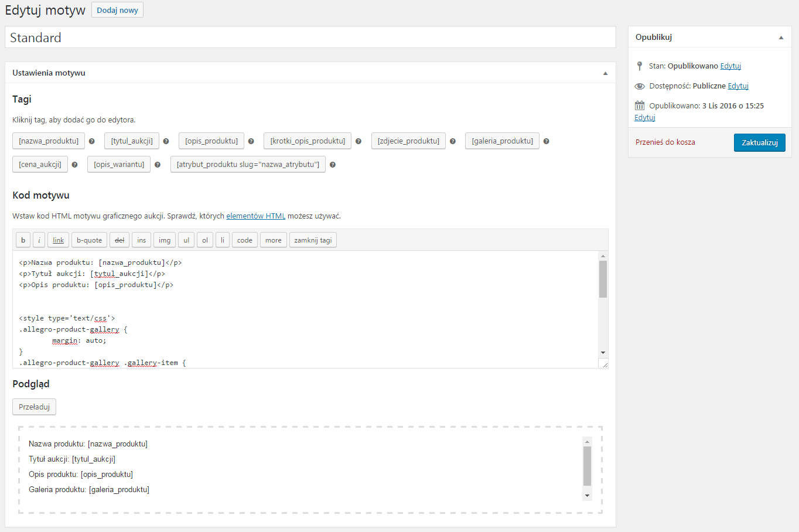Click help icon next to [opis_produktu] tag
The image size is (799, 532).
coord(251,141)
